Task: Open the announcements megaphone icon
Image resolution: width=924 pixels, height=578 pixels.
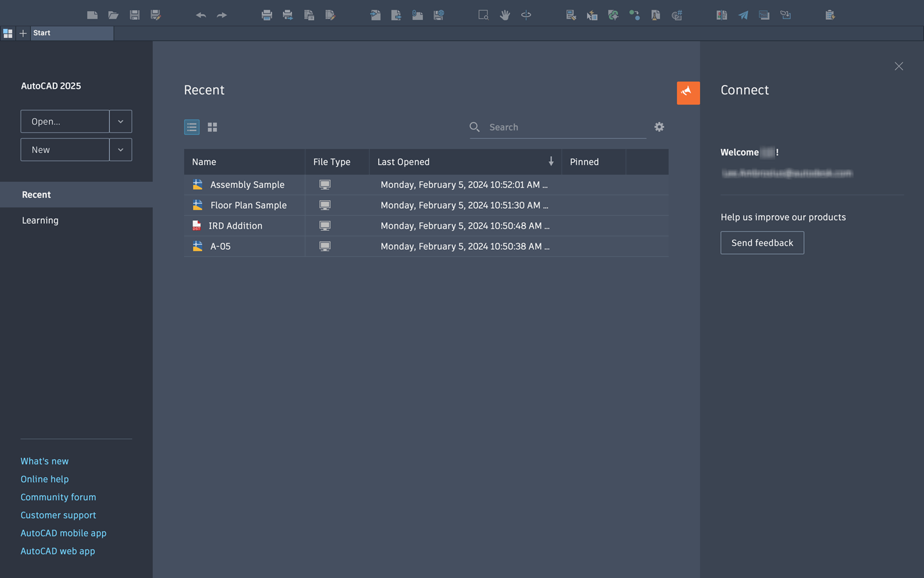Action: (x=688, y=92)
